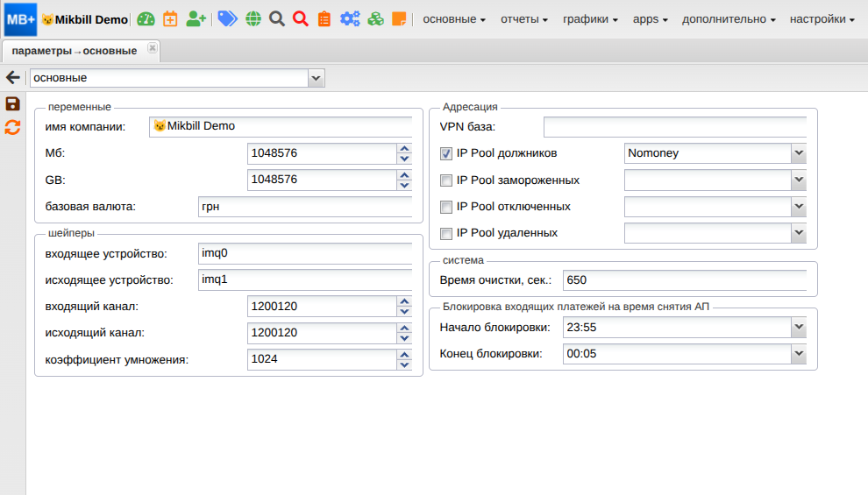This screenshot has width=868, height=495.
Task: Open the Начало блокировки time dropdown
Action: point(798,327)
